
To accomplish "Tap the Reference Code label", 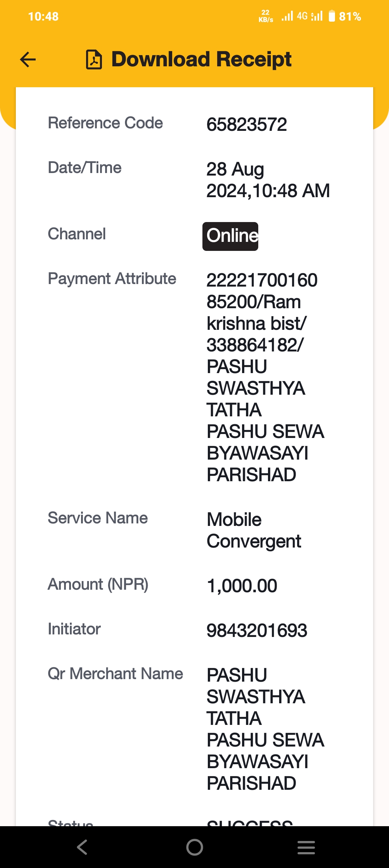I will [x=105, y=123].
